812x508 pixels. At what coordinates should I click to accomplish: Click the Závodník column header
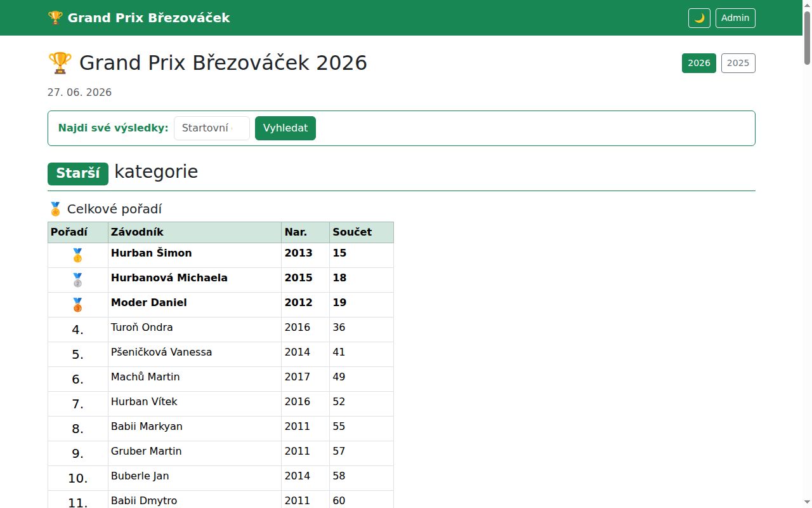(x=195, y=232)
